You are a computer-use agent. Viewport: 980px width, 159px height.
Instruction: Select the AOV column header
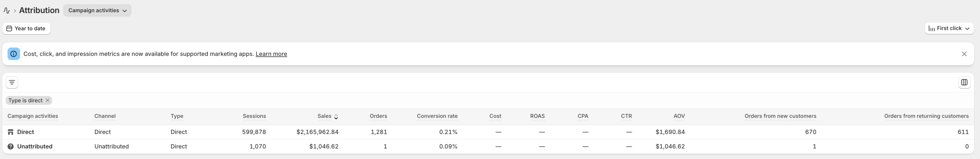tap(679, 116)
